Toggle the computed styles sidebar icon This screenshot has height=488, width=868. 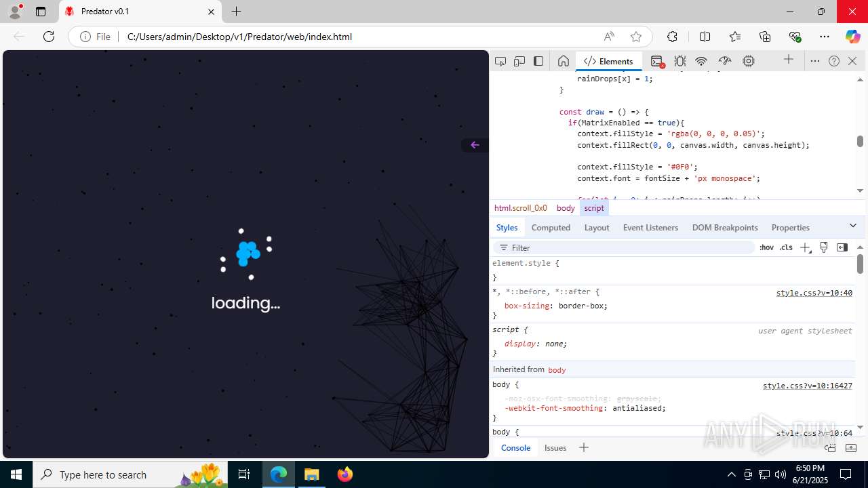click(842, 247)
